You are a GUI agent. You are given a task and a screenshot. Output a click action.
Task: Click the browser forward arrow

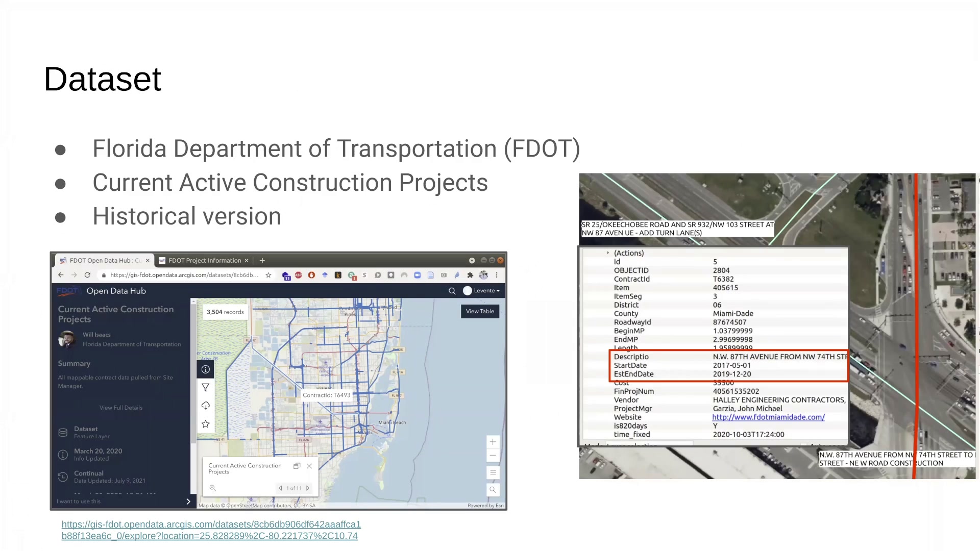tap(74, 275)
